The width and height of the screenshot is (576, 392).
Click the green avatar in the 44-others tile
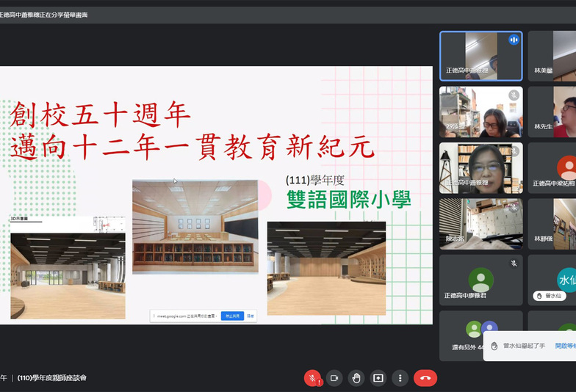tap(473, 329)
